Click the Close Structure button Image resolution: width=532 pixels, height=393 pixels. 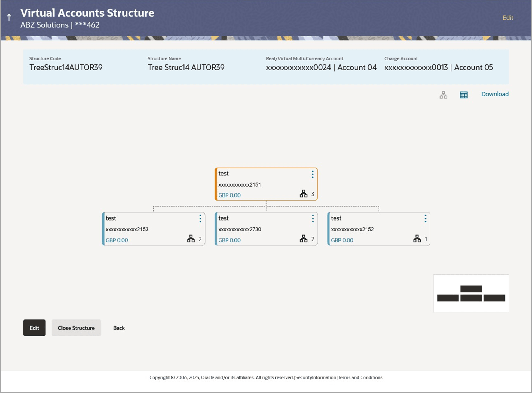(x=76, y=328)
